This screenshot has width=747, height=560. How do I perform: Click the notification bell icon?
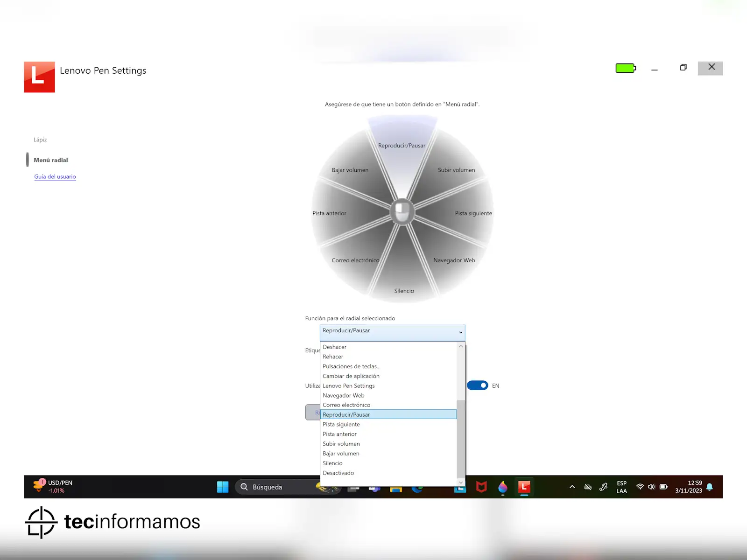710,487
